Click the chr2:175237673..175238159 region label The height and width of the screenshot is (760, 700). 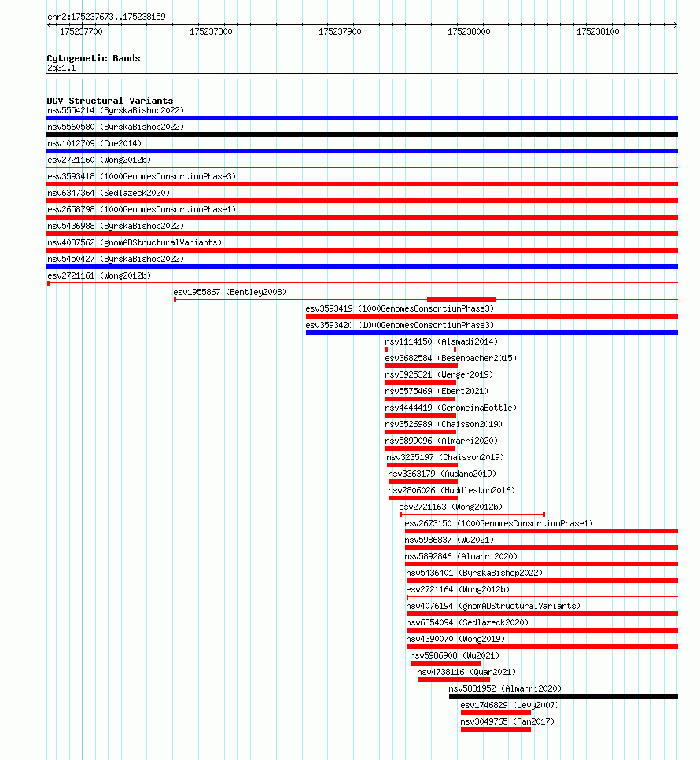pyautogui.click(x=106, y=17)
